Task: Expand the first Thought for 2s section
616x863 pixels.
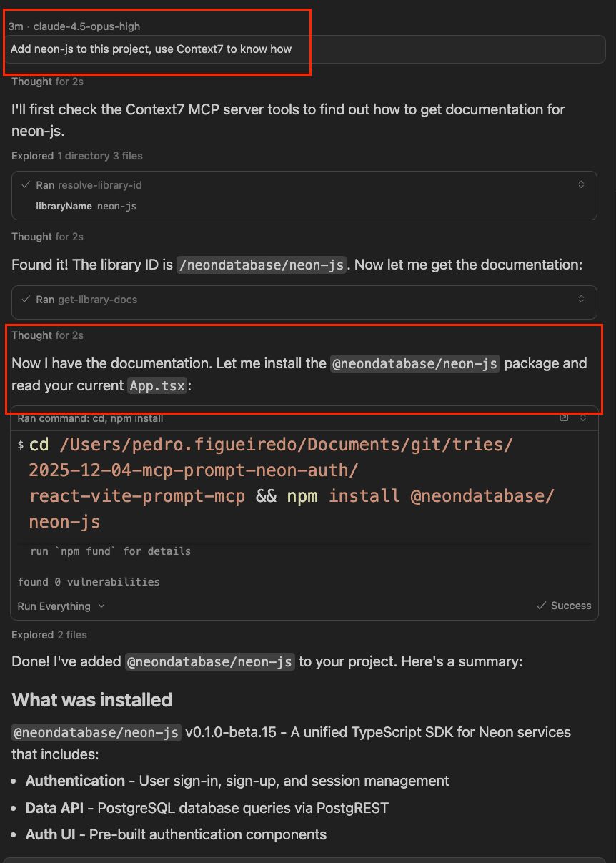Action: 47,82
